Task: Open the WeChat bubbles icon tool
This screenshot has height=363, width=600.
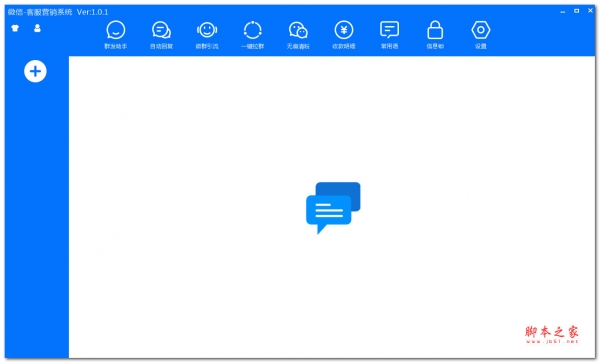Action: 298,34
